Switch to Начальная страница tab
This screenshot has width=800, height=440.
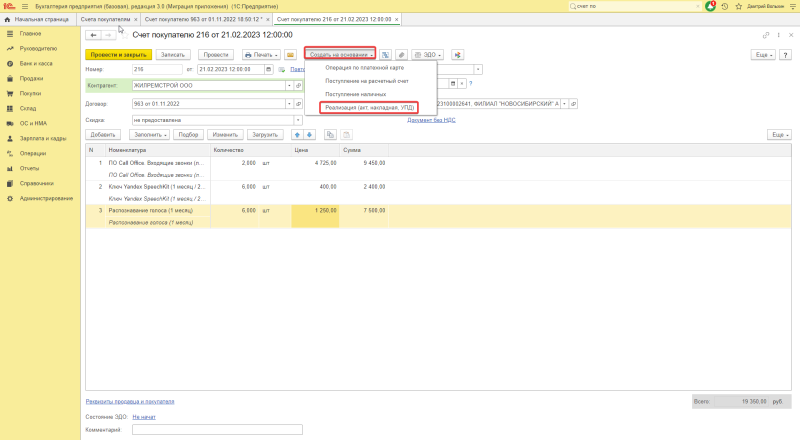pyautogui.click(x=38, y=19)
